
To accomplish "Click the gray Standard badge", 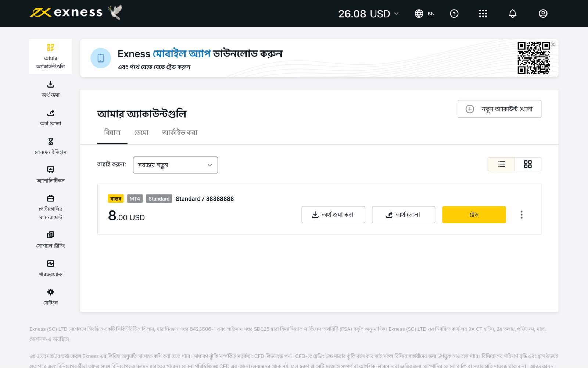I will [x=159, y=199].
